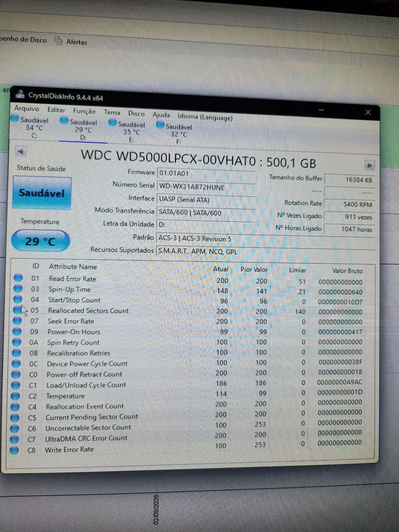Image resolution: width=399 pixels, height=532 pixels.
Task: Select the Power-On Hours row text
Action: point(74,332)
